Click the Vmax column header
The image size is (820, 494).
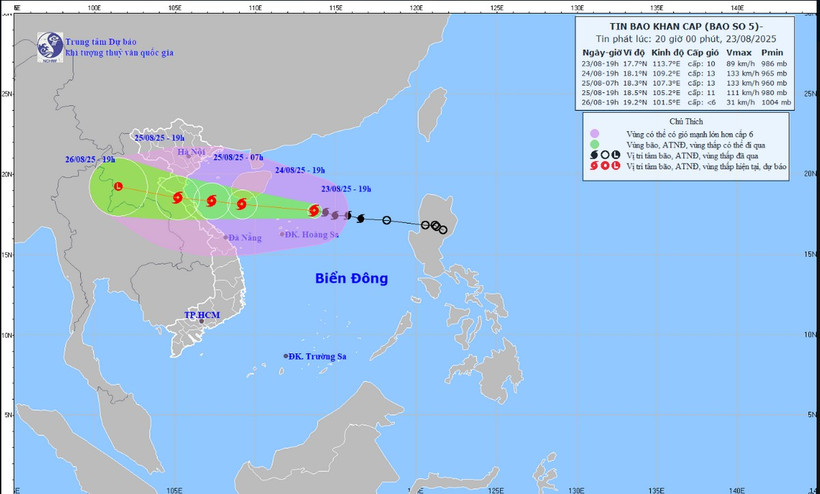coord(740,50)
